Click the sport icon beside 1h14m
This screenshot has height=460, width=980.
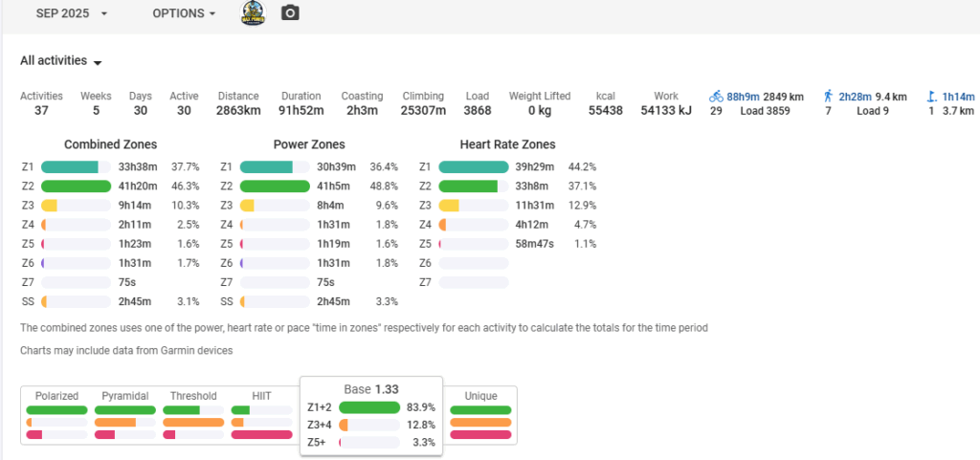930,97
